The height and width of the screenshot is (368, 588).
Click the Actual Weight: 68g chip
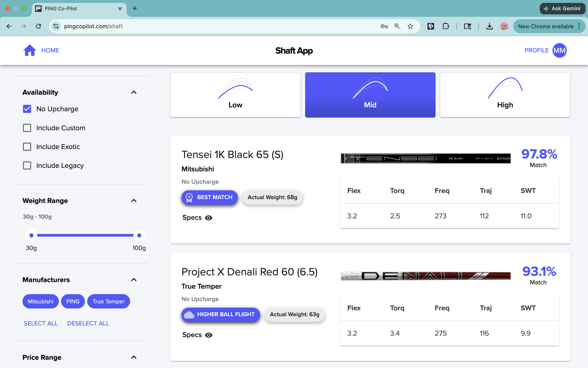pos(272,197)
